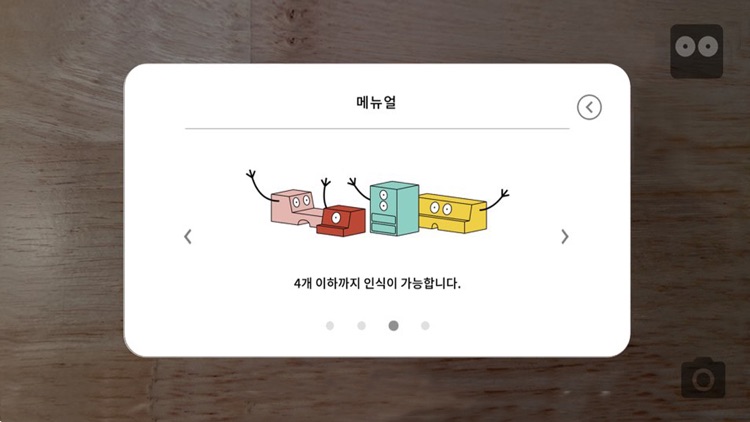The width and height of the screenshot is (750, 422).
Task: Tap the googly eyes icon
Action: click(696, 51)
